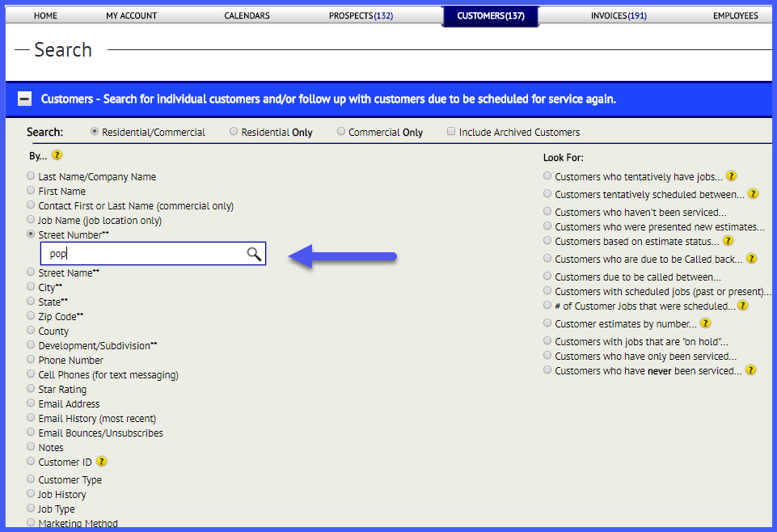Image resolution: width=777 pixels, height=532 pixels.
Task: Select Customers due to be called between
Action: pyautogui.click(x=547, y=276)
